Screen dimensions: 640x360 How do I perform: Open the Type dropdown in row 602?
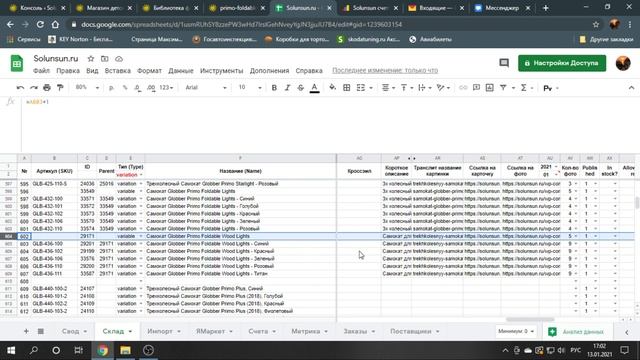pos(141,236)
